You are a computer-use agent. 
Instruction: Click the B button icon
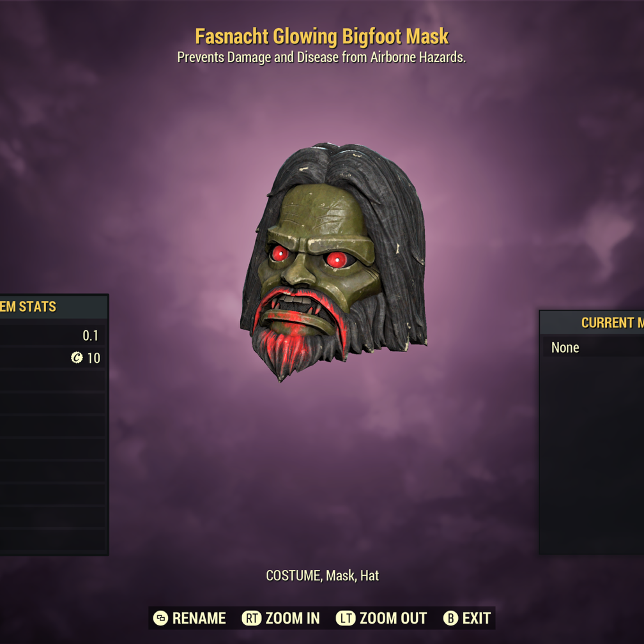tap(450, 618)
